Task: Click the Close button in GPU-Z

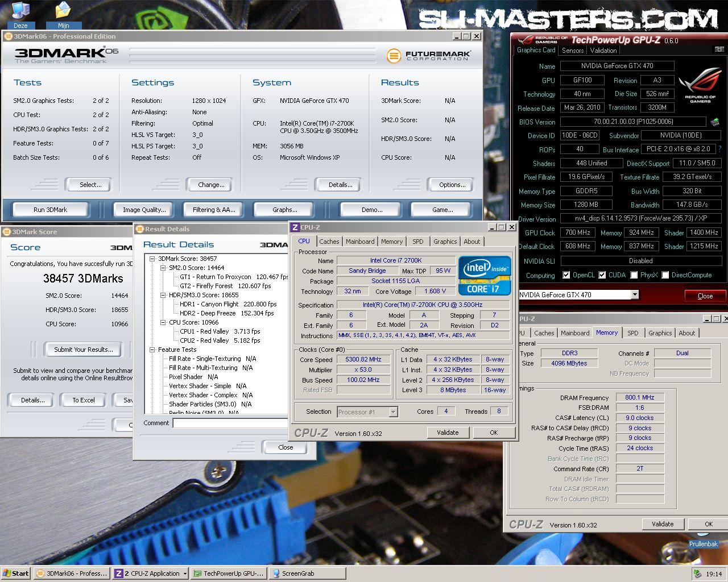Action: point(705,296)
